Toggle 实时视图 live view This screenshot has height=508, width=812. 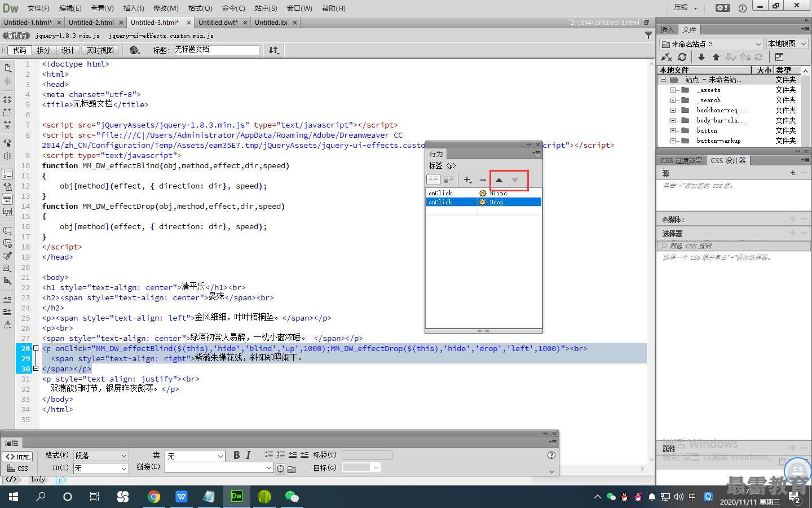[100, 50]
